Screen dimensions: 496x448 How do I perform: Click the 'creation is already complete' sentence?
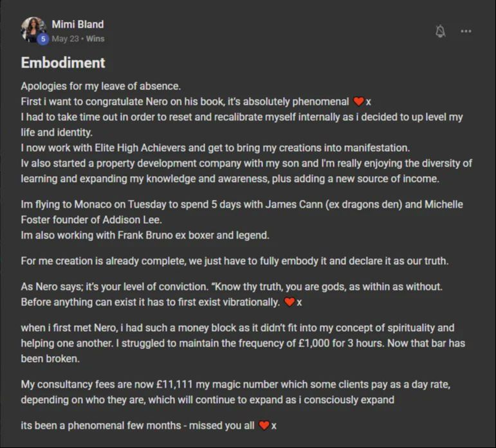tap(235, 261)
